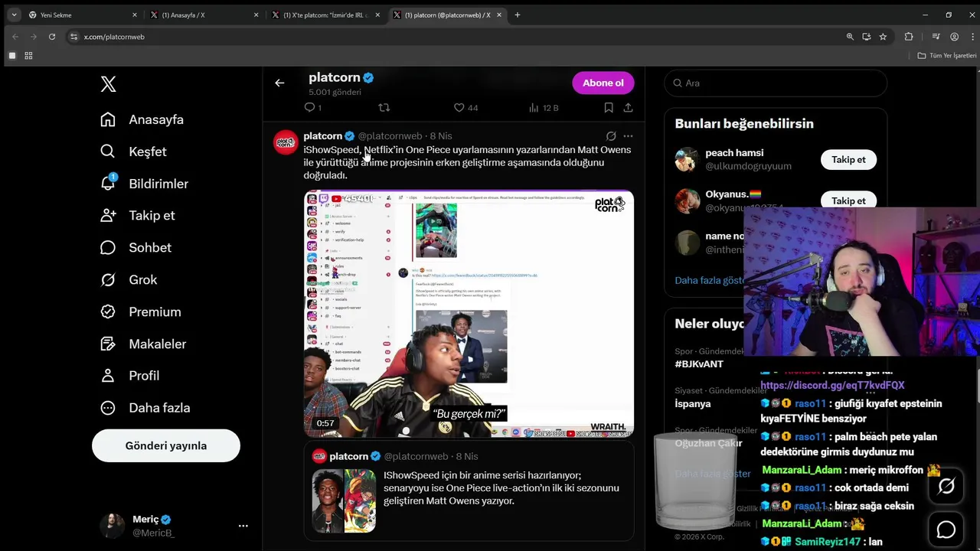Follow peach hamsi with Takip et

(x=848, y=159)
